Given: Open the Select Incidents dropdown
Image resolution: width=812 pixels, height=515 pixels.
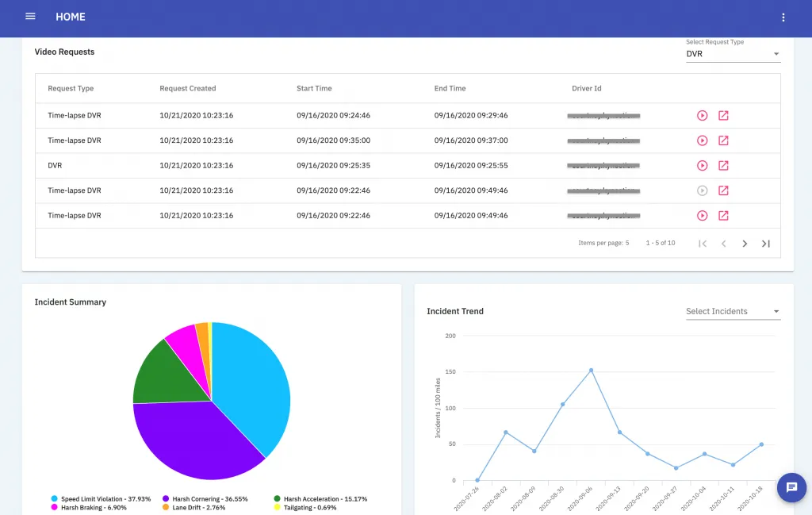Looking at the screenshot, I should [x=733, y=311].
